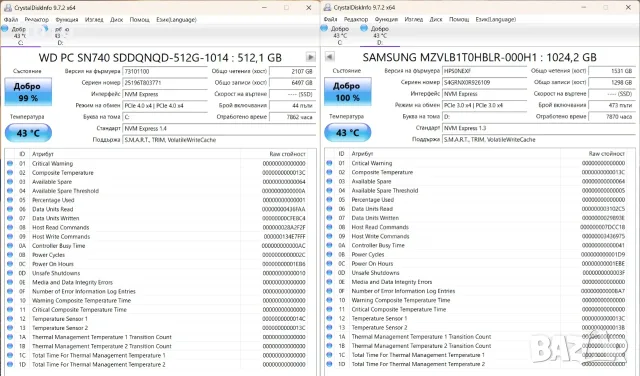Viewport: 640px width, 376px height.
Task: Click status dot for Temperature Sensor 1, left window
Action: point(10,319)
